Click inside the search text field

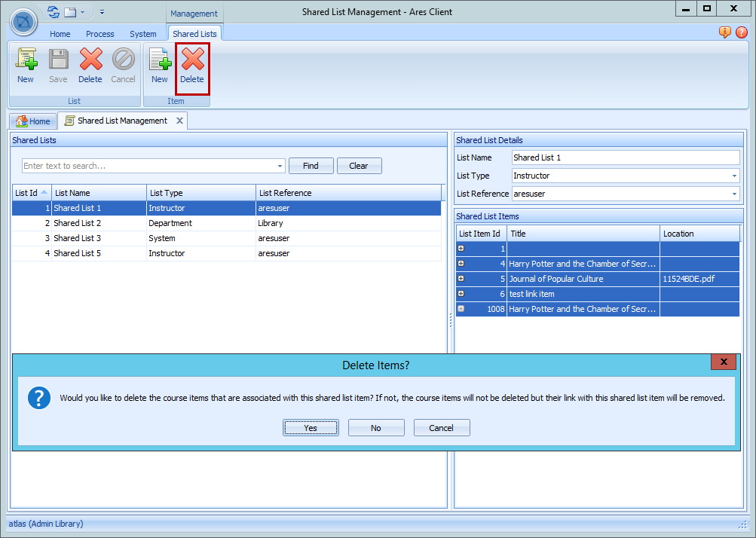point(143,166)
